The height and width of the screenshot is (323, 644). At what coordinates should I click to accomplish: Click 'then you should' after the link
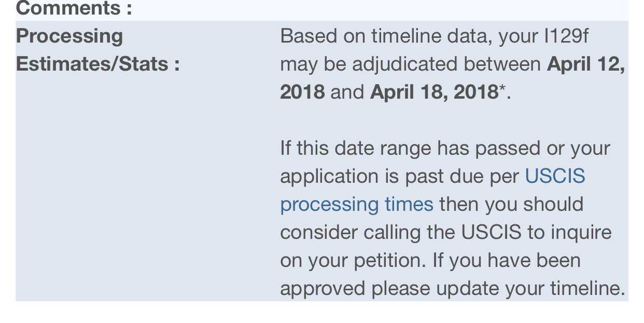(x=511, y=204)
